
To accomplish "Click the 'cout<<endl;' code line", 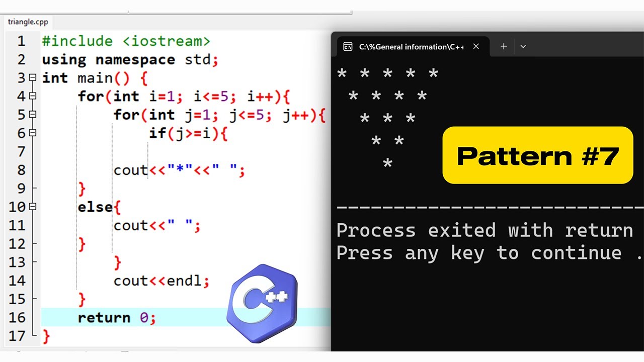I will [x=162, y=281].
